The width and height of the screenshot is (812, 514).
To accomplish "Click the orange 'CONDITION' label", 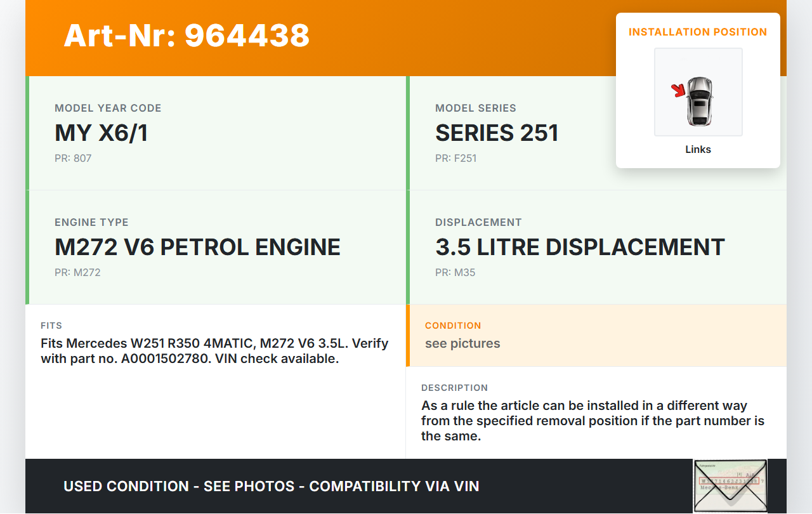I will (453, 326).
